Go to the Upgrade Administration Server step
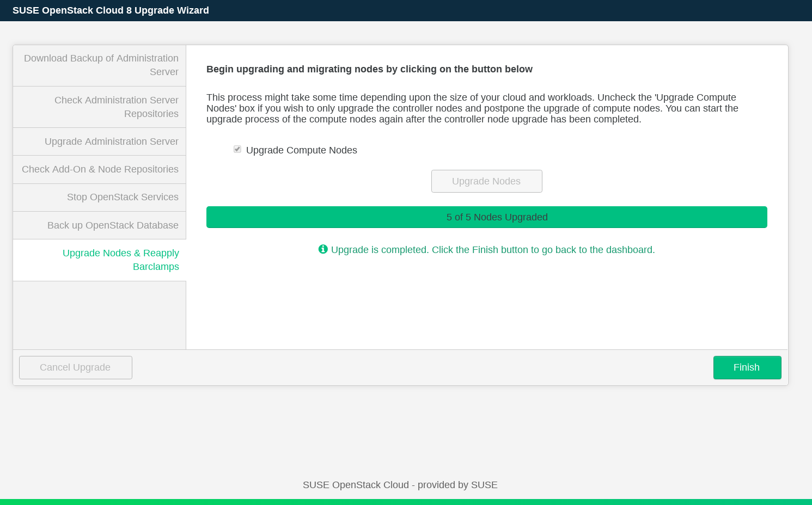Viewport: 812px width, 505px height. [x=111, y=141]
